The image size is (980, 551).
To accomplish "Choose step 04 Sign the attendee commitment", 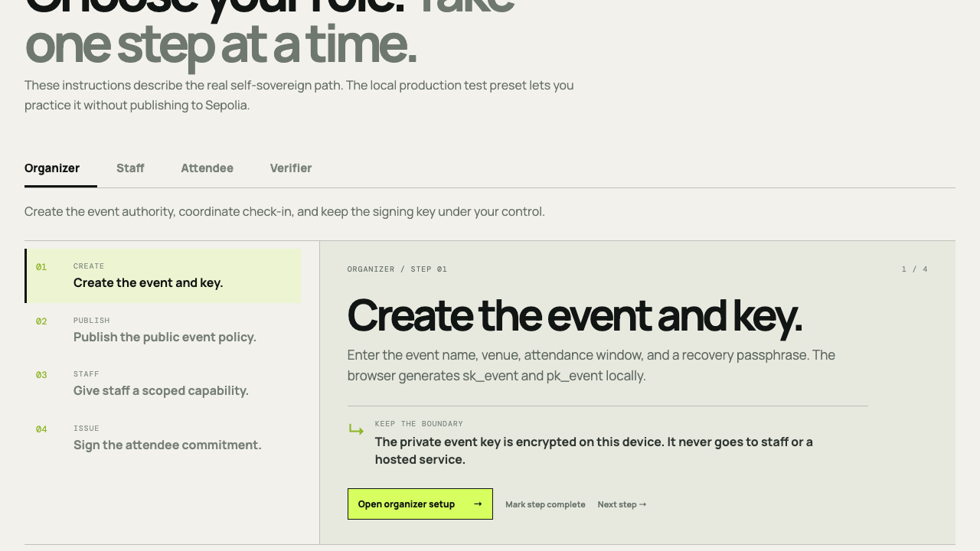I will [163, 438].
